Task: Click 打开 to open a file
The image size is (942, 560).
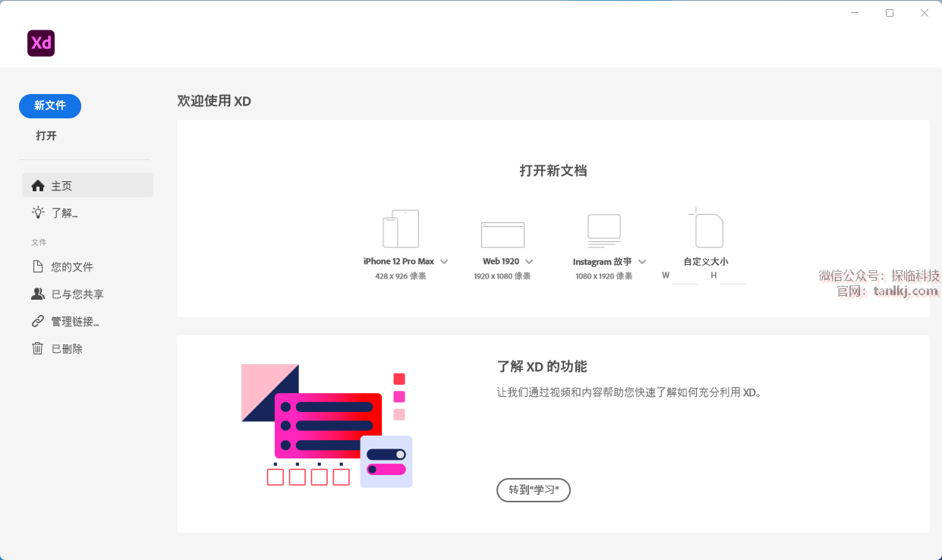Action: pos(46,136)
